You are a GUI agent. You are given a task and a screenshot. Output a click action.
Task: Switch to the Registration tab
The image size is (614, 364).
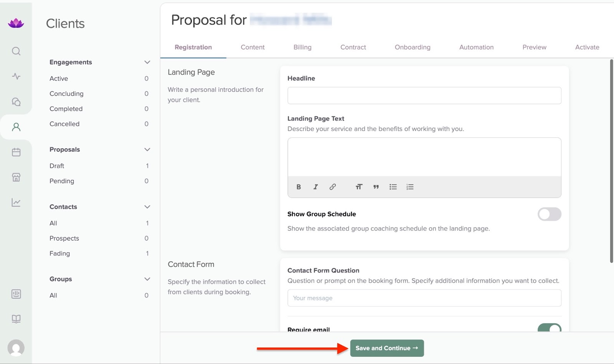click(193, 47)
